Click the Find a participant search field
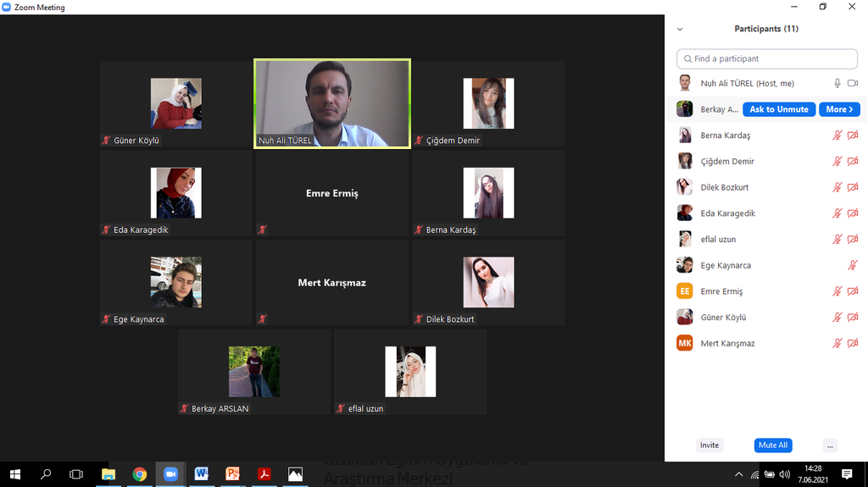 tap(767, 59)
